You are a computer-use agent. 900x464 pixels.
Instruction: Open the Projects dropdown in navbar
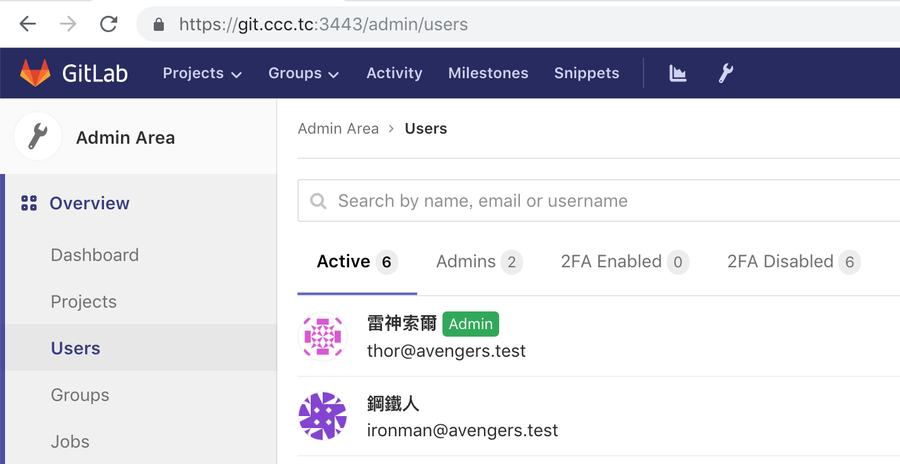(x=202, y=73)
